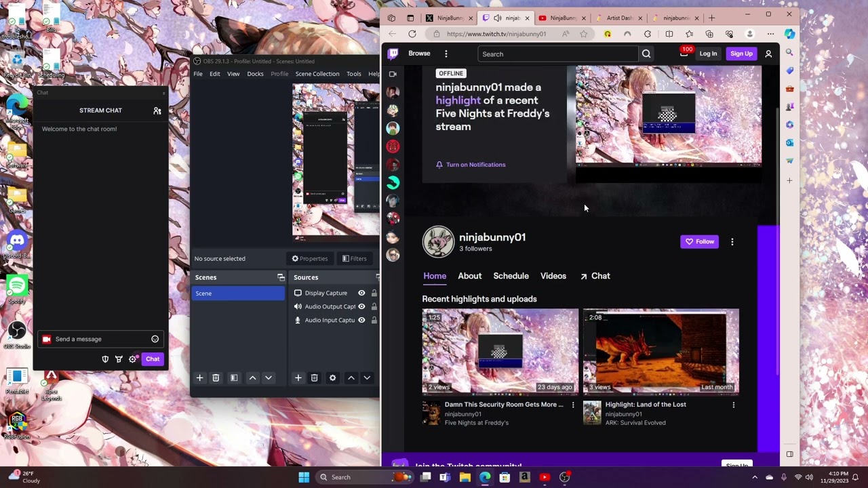The height and width of the screenshot is (488, 868).
Task: Open channel options menu next to Follow
Action: tap(732, 241)
